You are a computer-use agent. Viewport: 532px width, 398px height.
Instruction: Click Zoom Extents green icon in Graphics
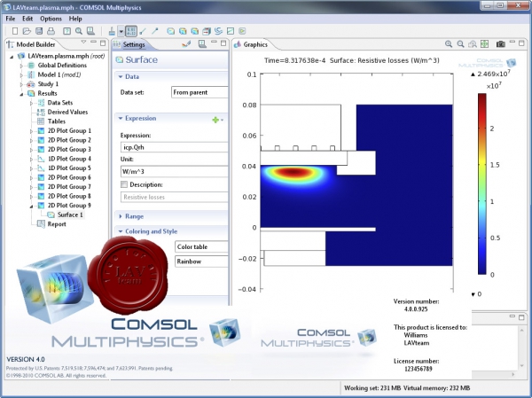[484, 44]
